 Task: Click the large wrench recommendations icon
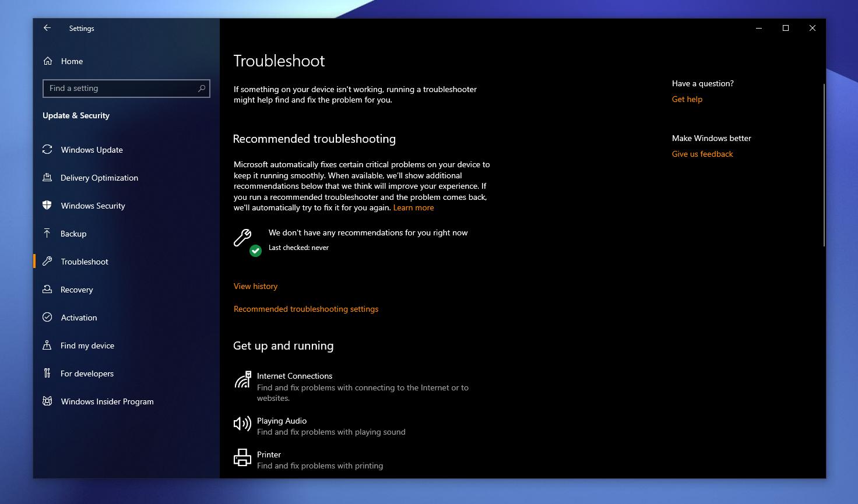coord(242,238)
